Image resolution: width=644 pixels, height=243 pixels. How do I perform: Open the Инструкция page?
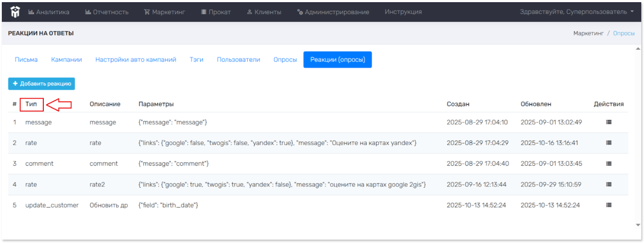point(403,12)
